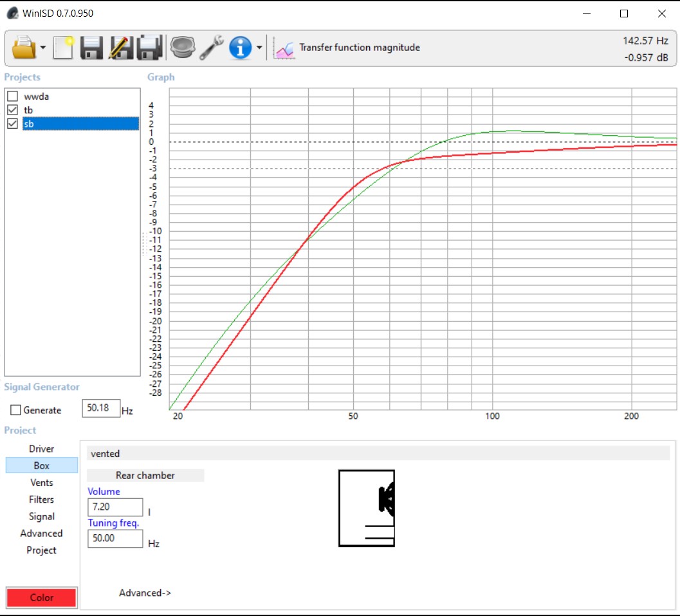The width and height of the screenshot is (680, 616).
Task: Open the vented box type selector
Action: (378, 453)
